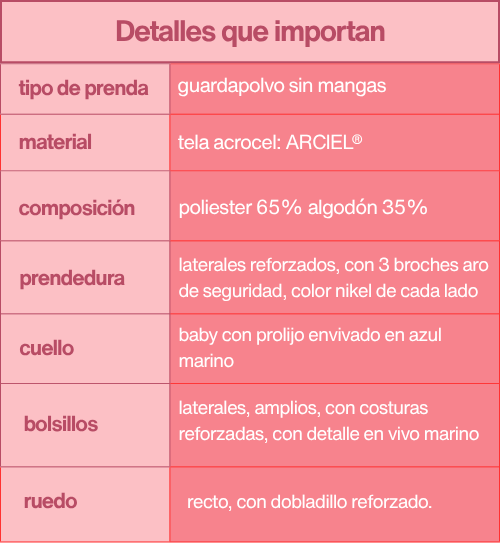The width and height of the screenshot is (500, 550).
Task: Select the 'prendedura' row label
Action: point(72,279)
